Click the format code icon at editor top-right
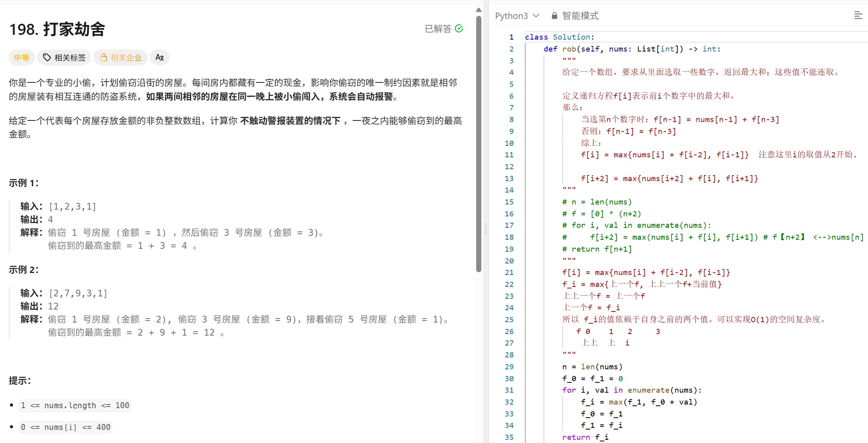Screen dimensions: 868x443 858,15
